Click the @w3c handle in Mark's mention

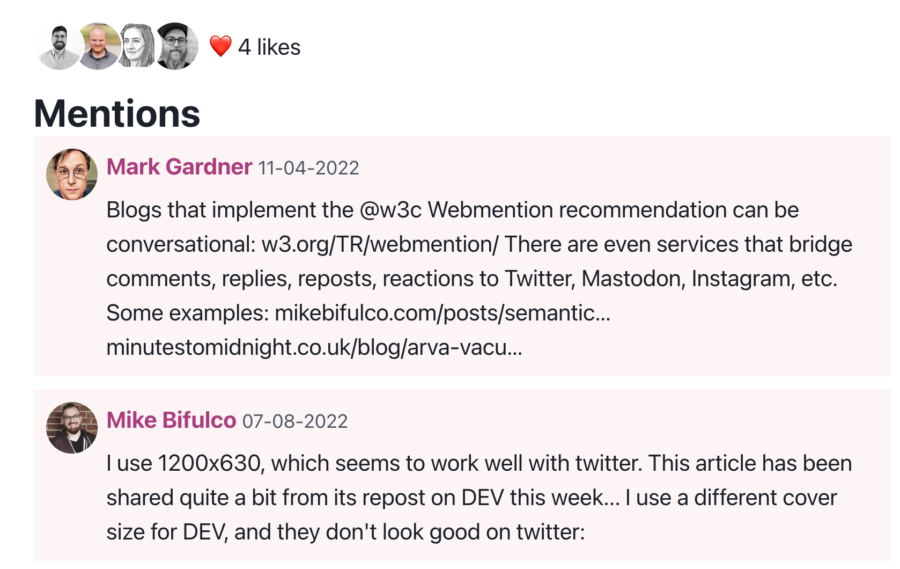click(391, 210)
